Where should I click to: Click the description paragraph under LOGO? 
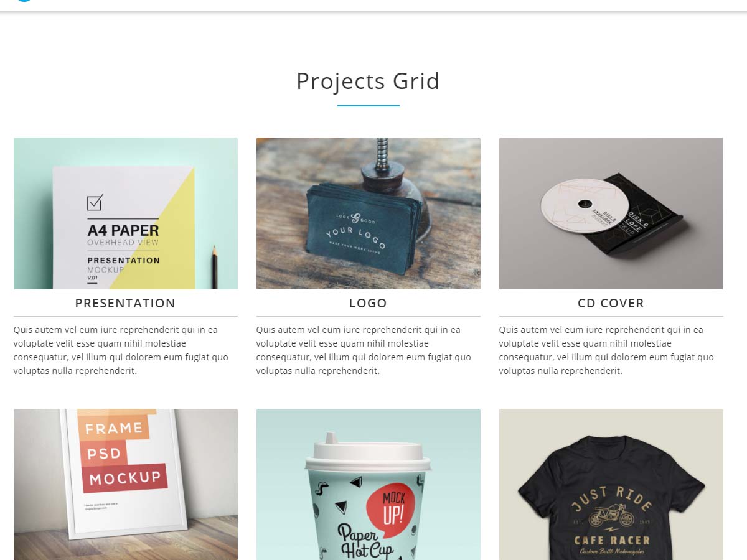[365, 350]
